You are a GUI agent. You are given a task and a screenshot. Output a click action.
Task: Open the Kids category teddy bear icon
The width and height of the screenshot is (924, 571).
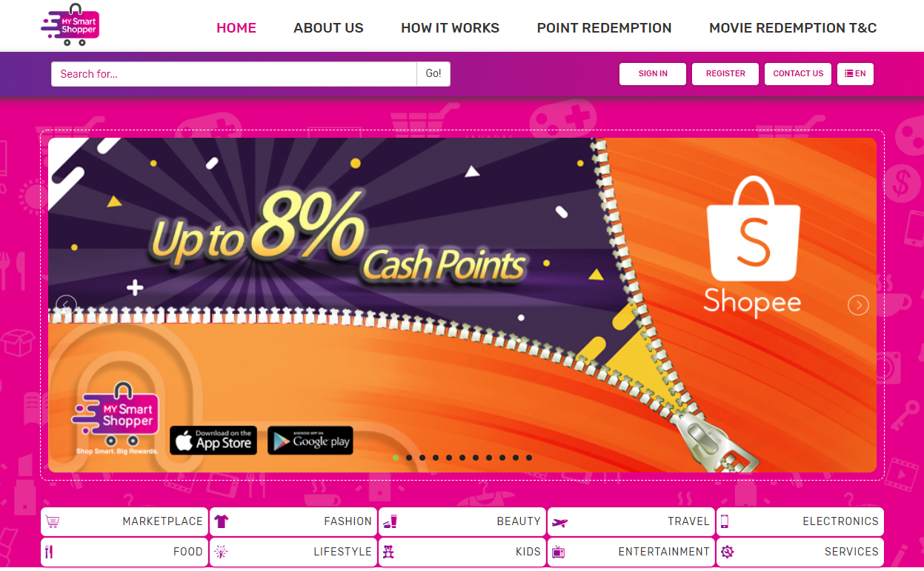[388, 552]
